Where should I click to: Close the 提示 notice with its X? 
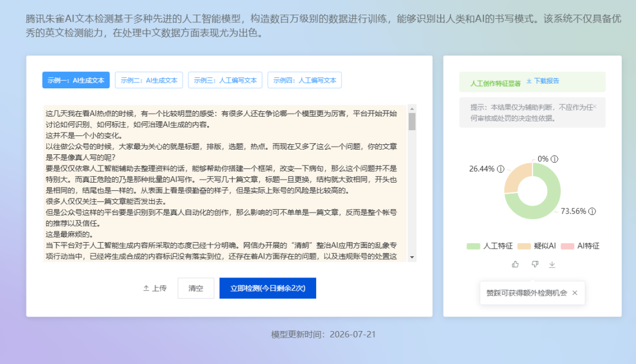[595, 107]
